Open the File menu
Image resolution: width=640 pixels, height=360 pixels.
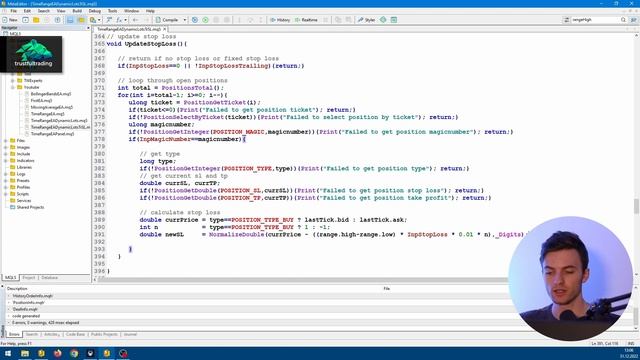tap(13, 11)
